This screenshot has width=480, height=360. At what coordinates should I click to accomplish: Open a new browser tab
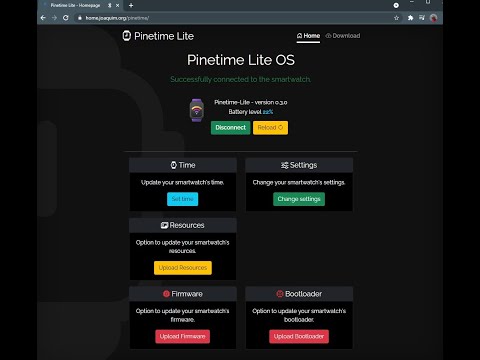(131, 5)
